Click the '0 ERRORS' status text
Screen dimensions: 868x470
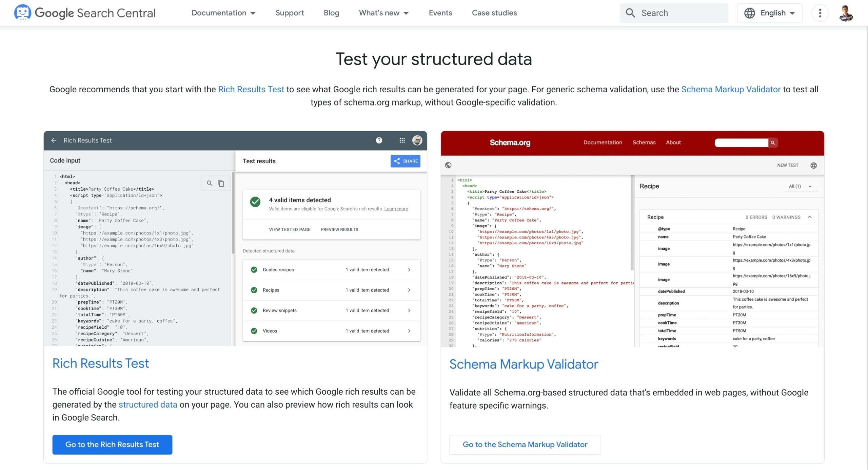756,217
